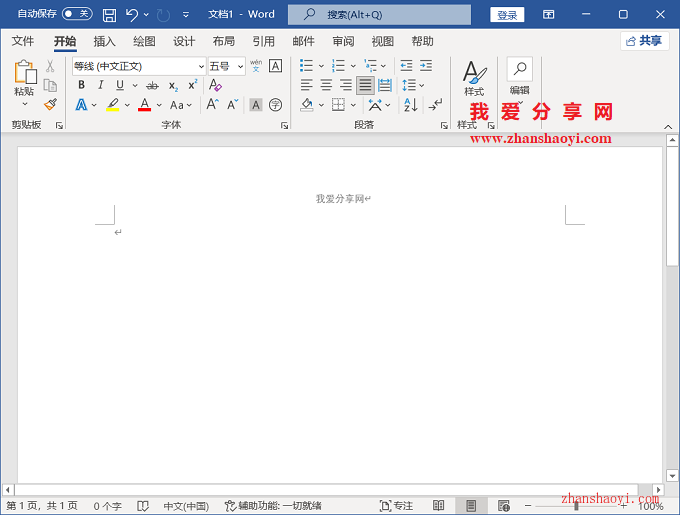Switch to the 视图 tab
Viewport: 680px width, 515px height.
point(383,41)
